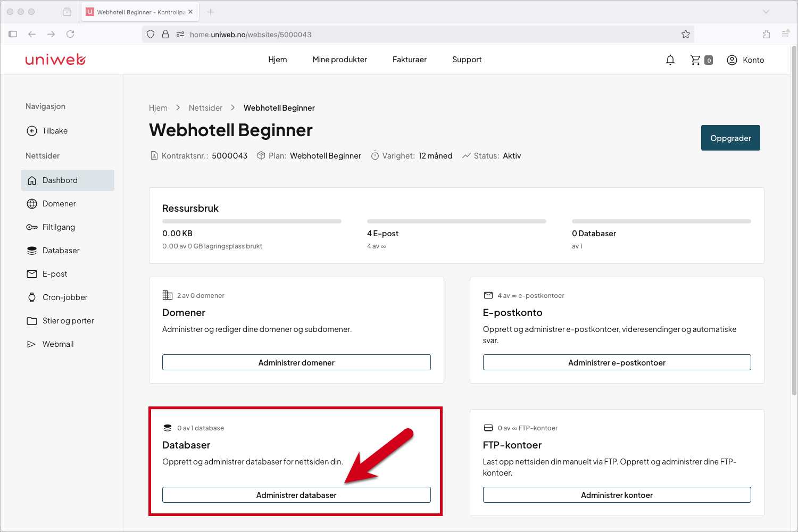Toggle the browser sidebar icon

pyautogui.click(x=13, y=34)
